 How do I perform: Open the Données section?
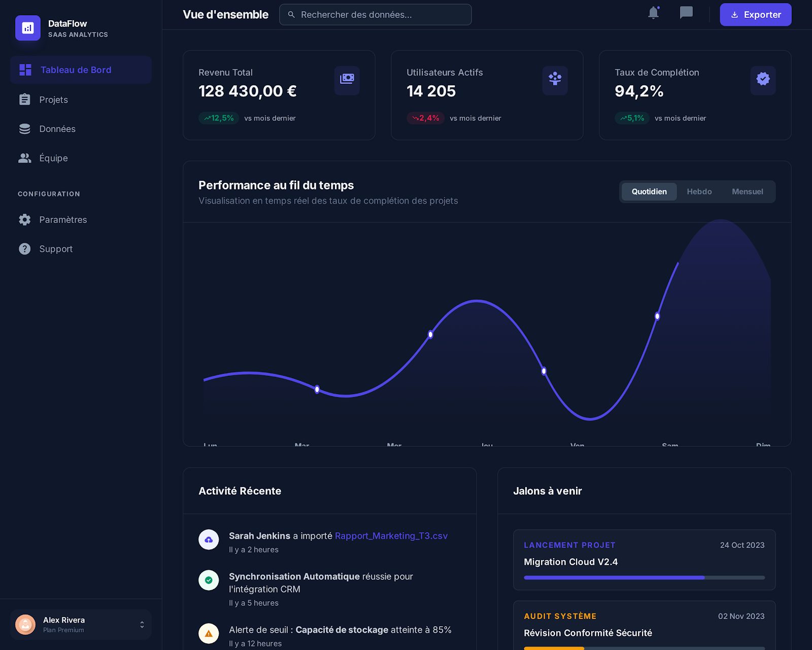tap(57, 128)
